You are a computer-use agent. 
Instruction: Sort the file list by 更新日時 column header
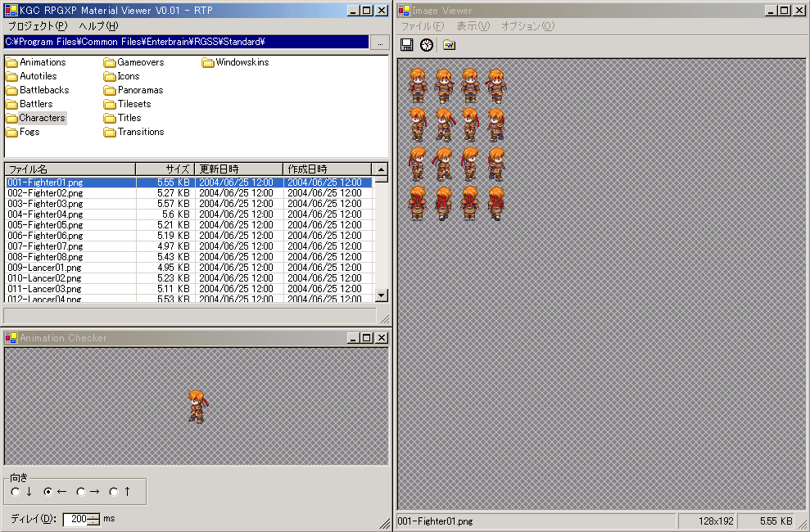click(238, 169)
